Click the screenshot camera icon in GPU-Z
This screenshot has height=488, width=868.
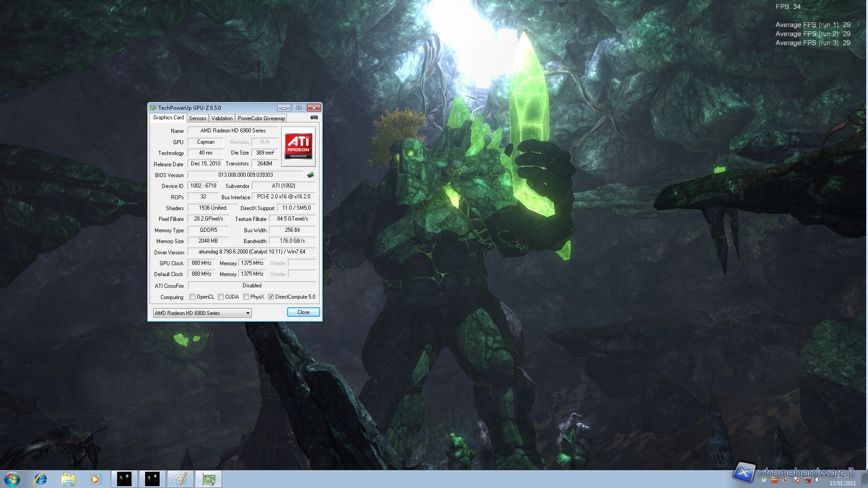point(314,117)
